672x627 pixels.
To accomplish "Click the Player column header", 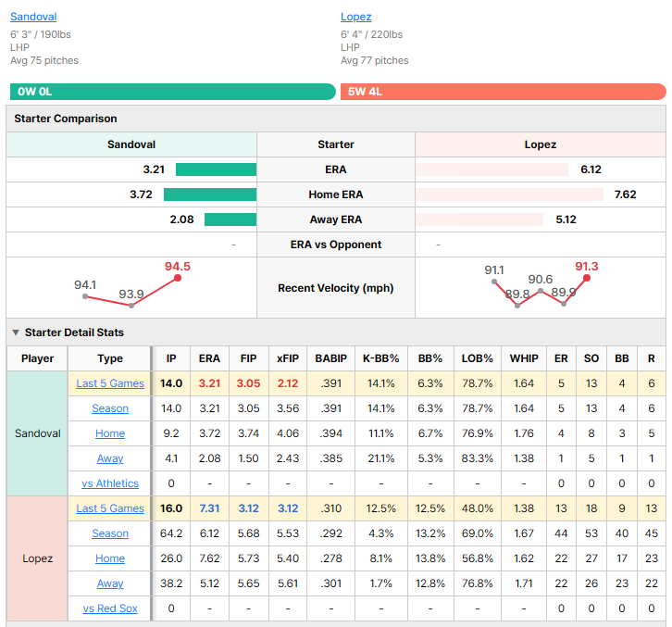I will [37, 358].
